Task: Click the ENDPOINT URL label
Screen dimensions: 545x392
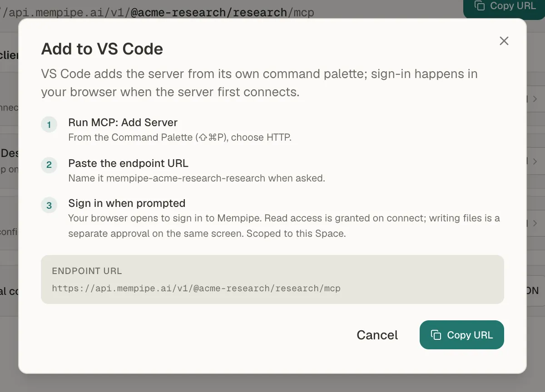Action: (x=87, y=271)
